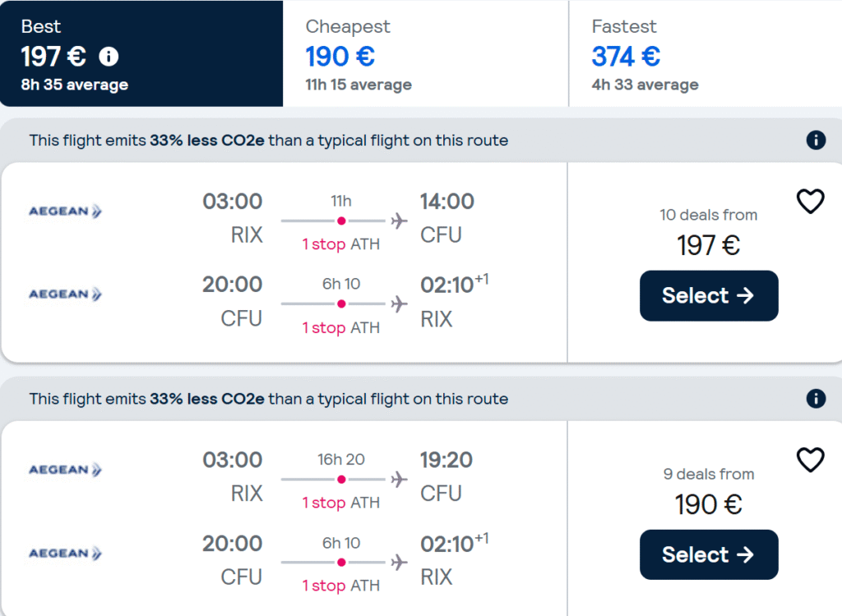
Task: Click plane icon on 19:20 CFU arrival leg
Action: point(399,479)
